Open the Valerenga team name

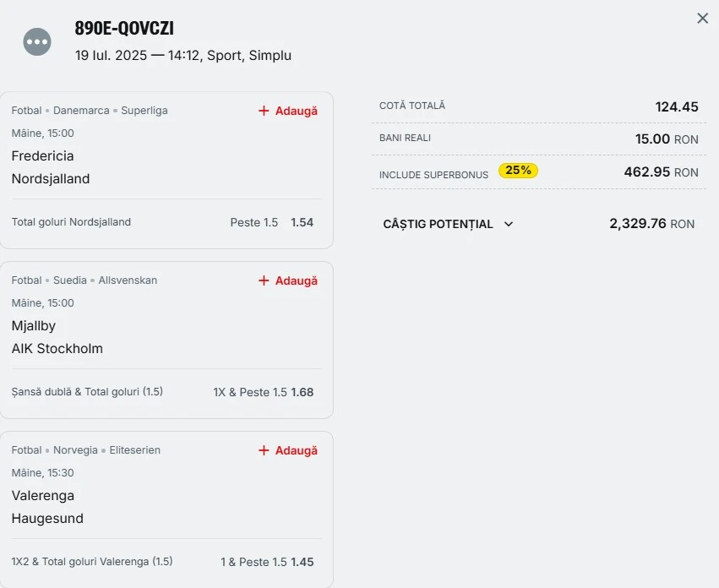tap(43, 496)
